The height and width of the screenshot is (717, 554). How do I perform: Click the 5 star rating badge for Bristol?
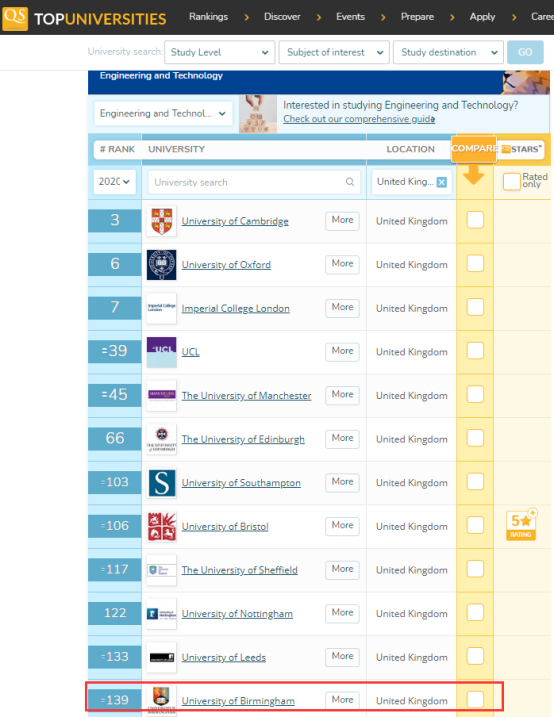[x=522, y=525]
